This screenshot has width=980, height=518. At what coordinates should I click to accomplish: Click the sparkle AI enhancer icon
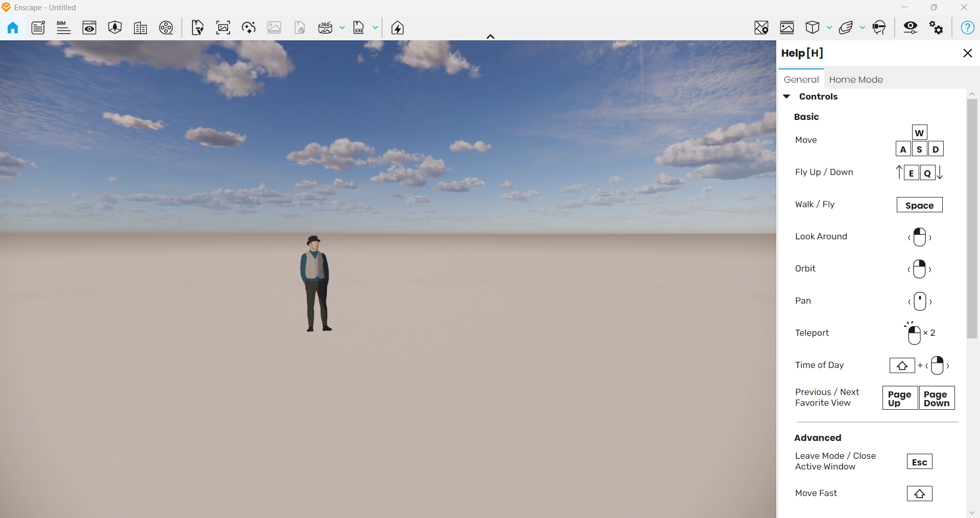point(249,28)
